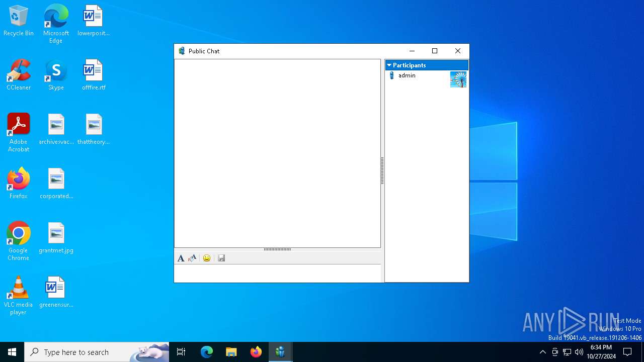Click the save chat floppy icon

[x=221, y=258]
